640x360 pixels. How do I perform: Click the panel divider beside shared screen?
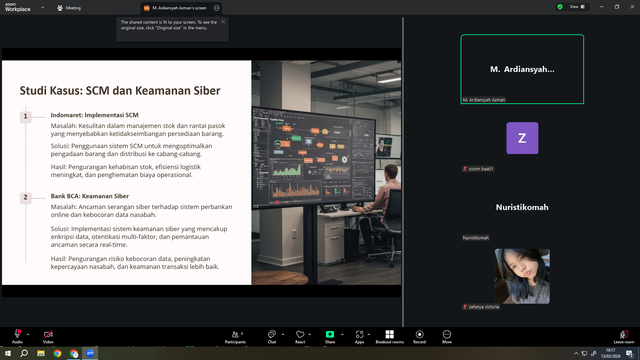(x=403, y=171)
